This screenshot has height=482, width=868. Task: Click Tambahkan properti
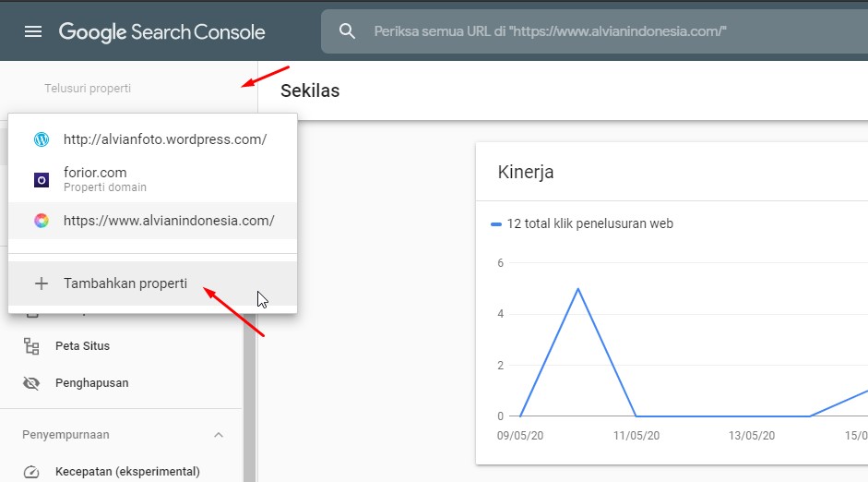click(152, 283)
